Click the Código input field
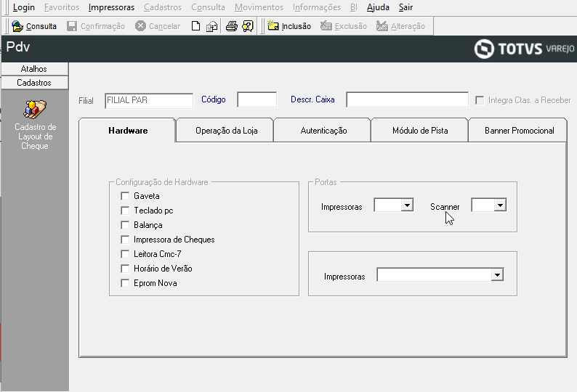 coord(257,99)
